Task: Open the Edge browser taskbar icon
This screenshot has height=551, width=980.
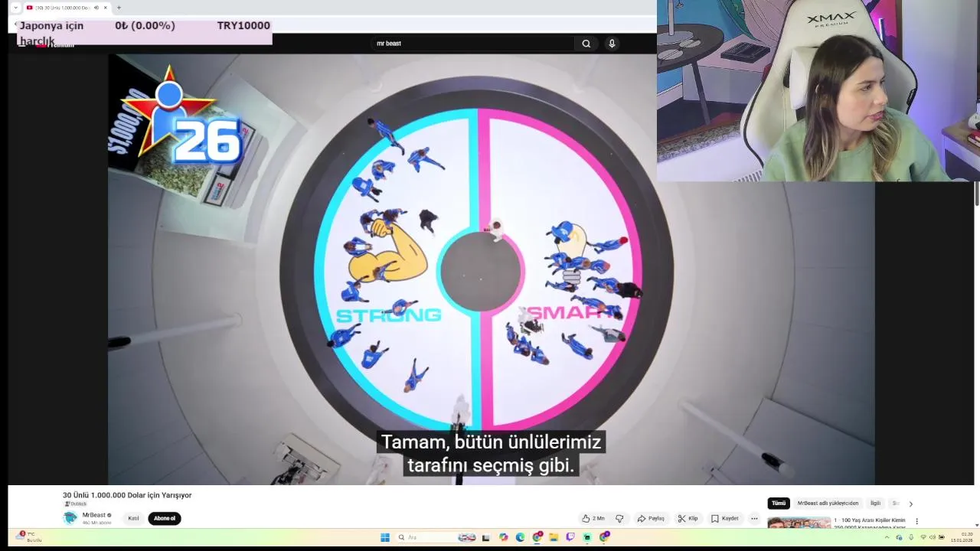Action: (521, 537)
